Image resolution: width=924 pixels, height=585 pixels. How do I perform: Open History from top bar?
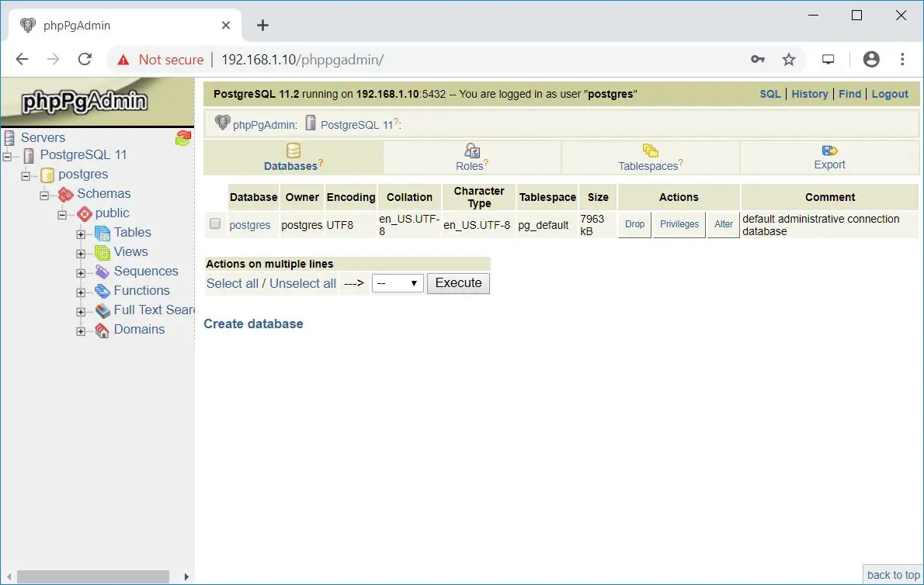(x=810, y=94)
